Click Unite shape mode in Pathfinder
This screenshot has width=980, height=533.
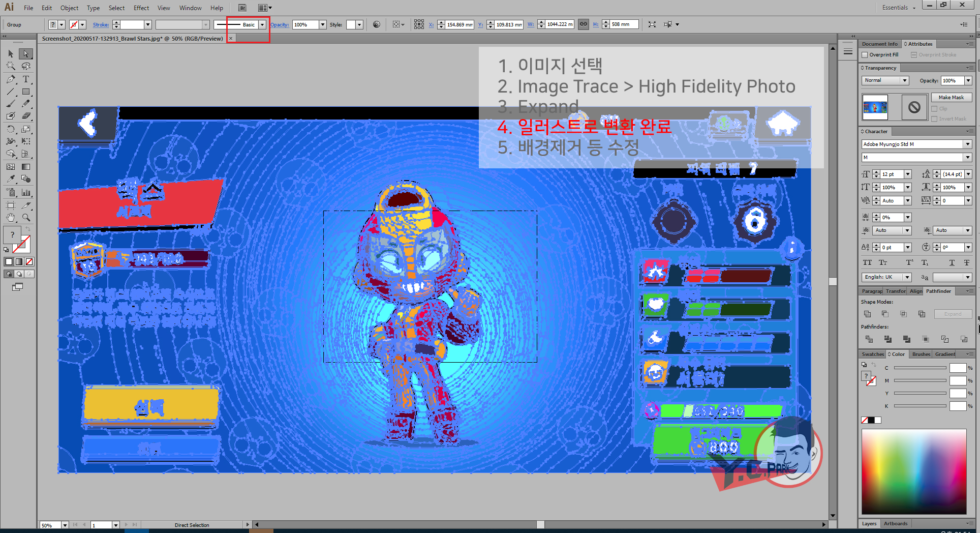pyautogui.click(x=868, y=314)
